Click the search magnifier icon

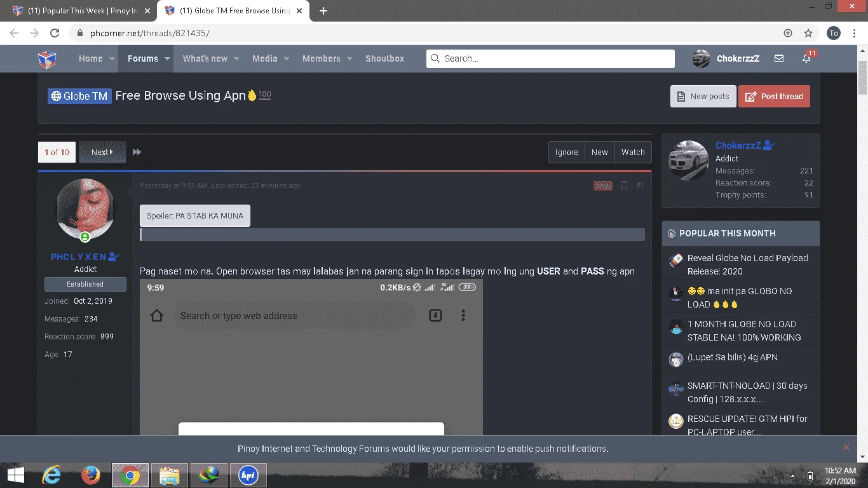point(435,58)
